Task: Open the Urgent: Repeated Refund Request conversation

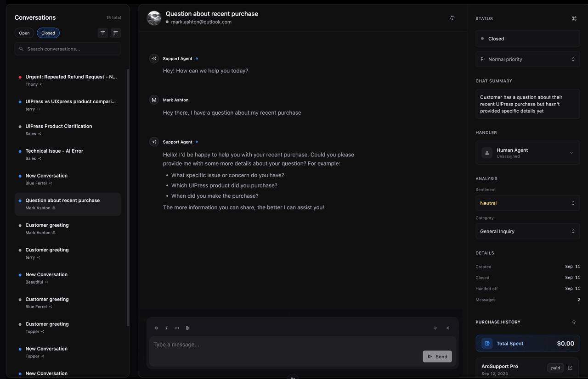Action: tap(68, 80)
